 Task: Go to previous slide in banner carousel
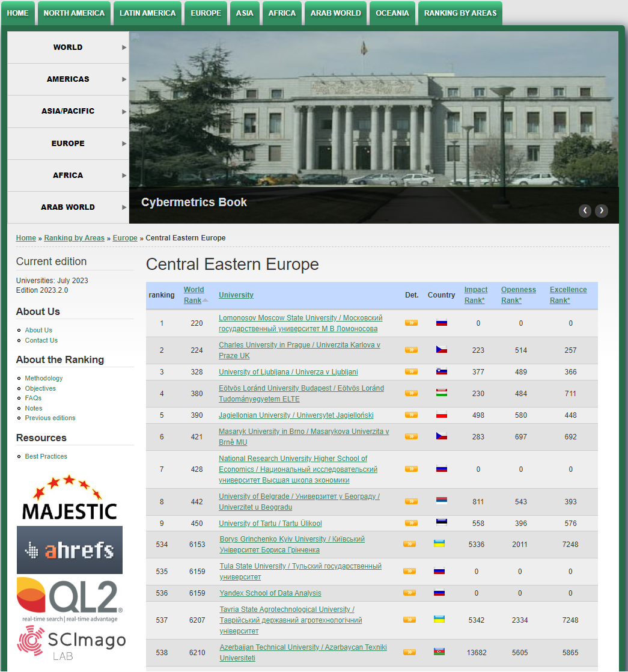[585, 210]
